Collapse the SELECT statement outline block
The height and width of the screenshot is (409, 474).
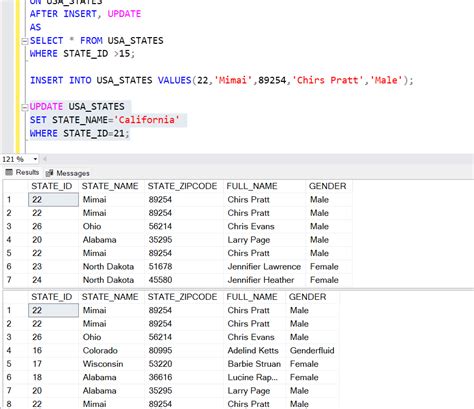[x=24, y=41]
